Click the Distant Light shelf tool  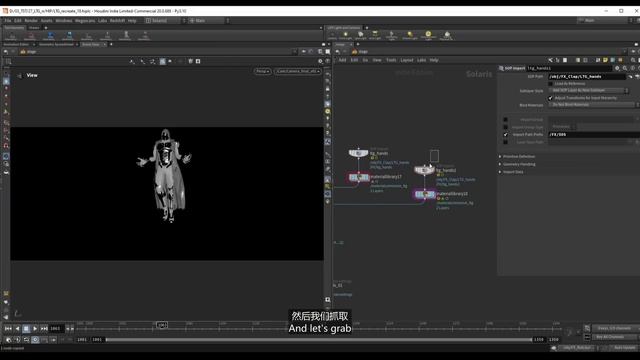409,36
